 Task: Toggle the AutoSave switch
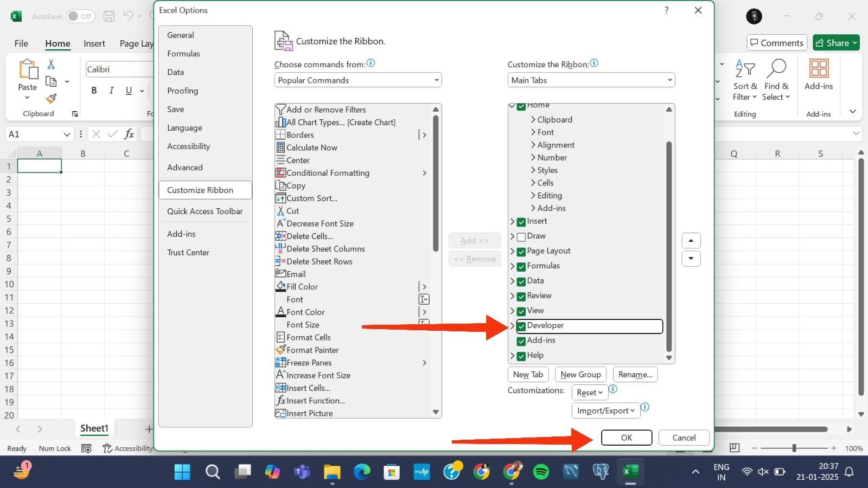[x=80, y=16]
